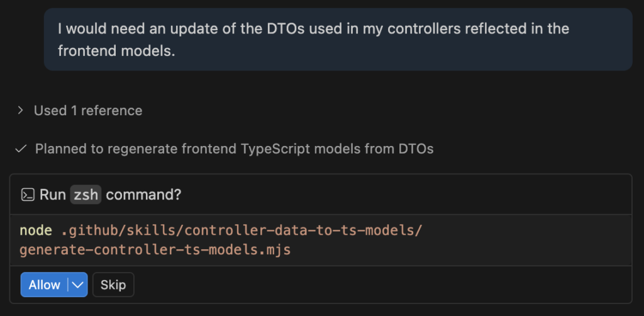Viewport: 644px width, 316px height.
Task: Click the "command?" text in the prompt header
Action: pyautogui.click(x=143, y=195)
